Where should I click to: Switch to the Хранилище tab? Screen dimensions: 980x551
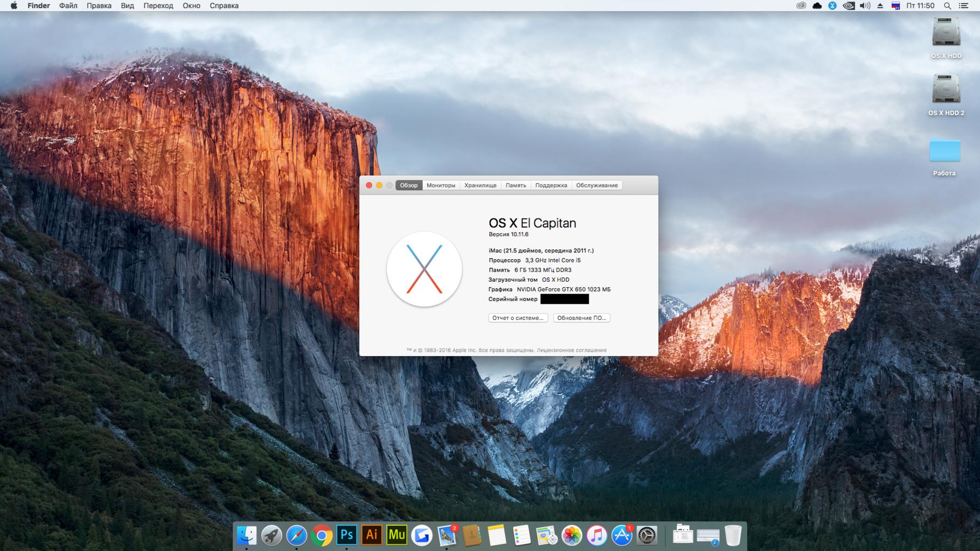481,185
